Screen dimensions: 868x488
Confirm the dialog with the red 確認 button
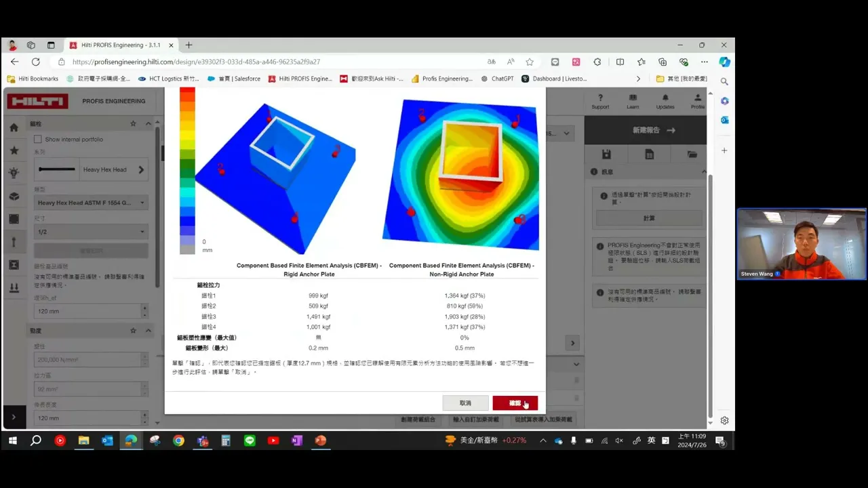click(x=515, y=403)
